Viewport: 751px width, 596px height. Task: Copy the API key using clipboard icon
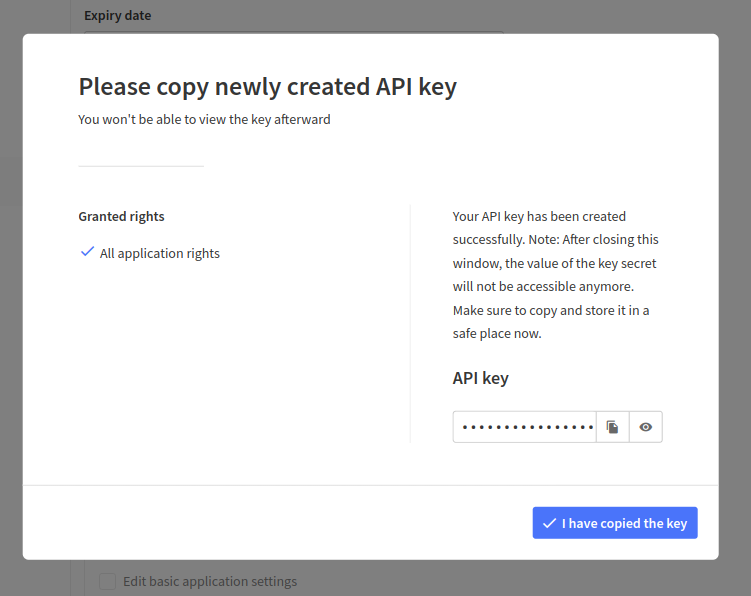613,427
